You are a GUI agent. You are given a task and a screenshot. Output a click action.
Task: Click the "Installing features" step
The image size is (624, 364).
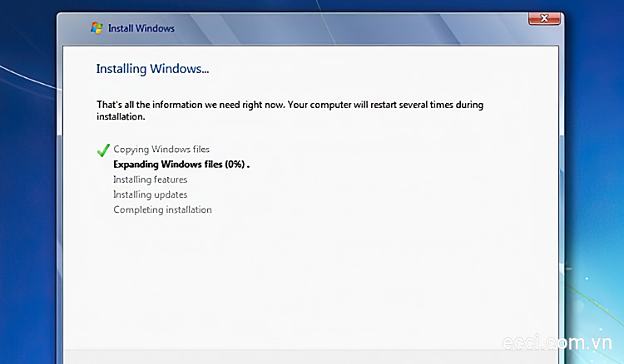point(150,180)
